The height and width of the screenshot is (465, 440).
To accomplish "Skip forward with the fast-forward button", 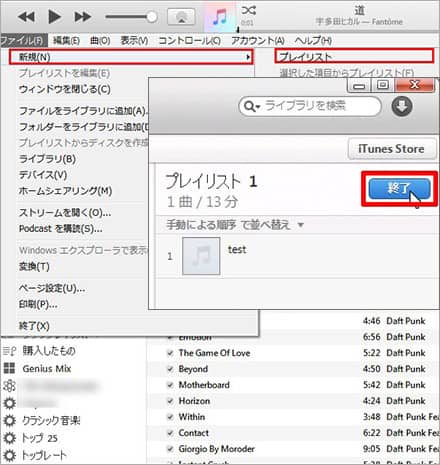I will coord(83,17).
